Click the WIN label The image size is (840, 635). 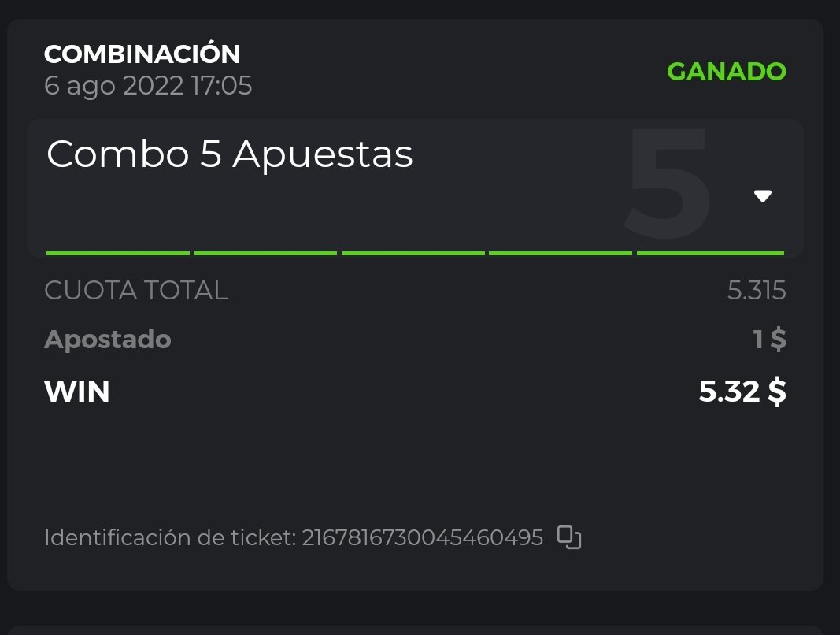(x=77, y=392)
